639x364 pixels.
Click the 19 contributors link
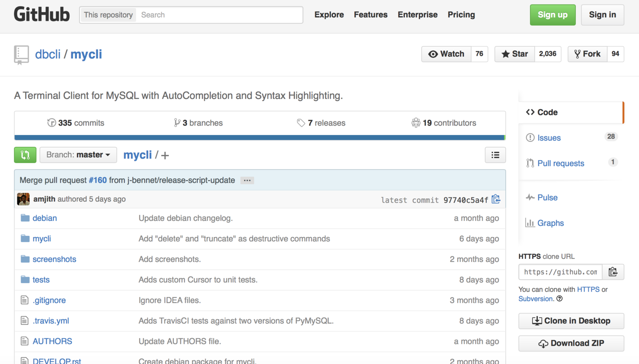click(444, 123)
